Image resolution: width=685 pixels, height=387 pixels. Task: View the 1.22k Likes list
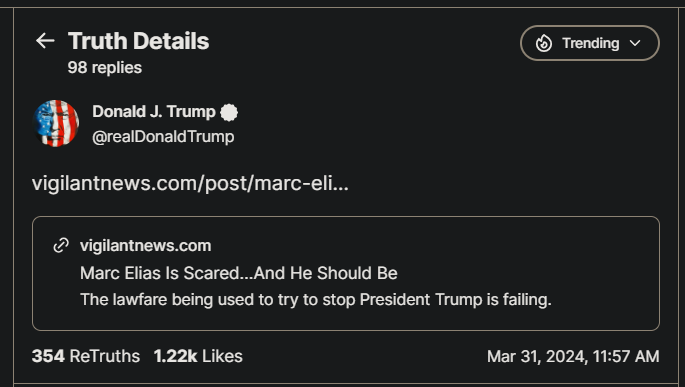pos(198,356)
